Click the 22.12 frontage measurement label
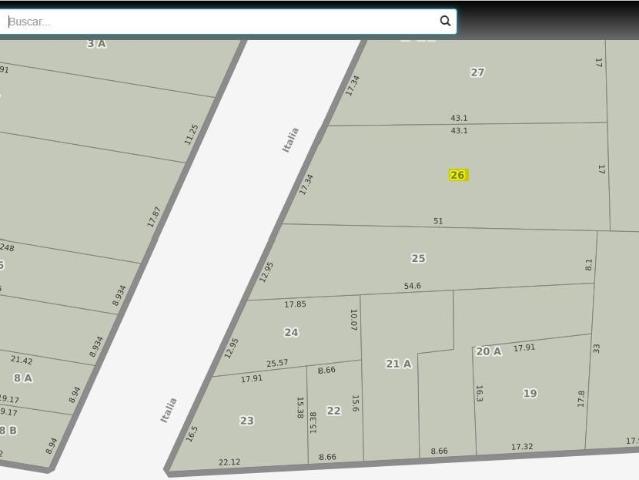Image resolution: width=639 pixels, height=480 pixels. point(229,462)
